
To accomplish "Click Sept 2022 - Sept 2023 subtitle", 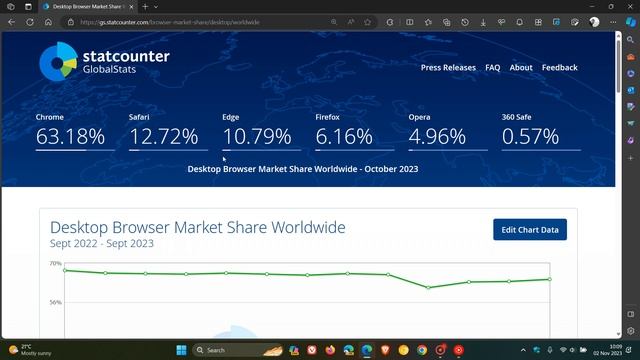I will (x=102, y=244).
